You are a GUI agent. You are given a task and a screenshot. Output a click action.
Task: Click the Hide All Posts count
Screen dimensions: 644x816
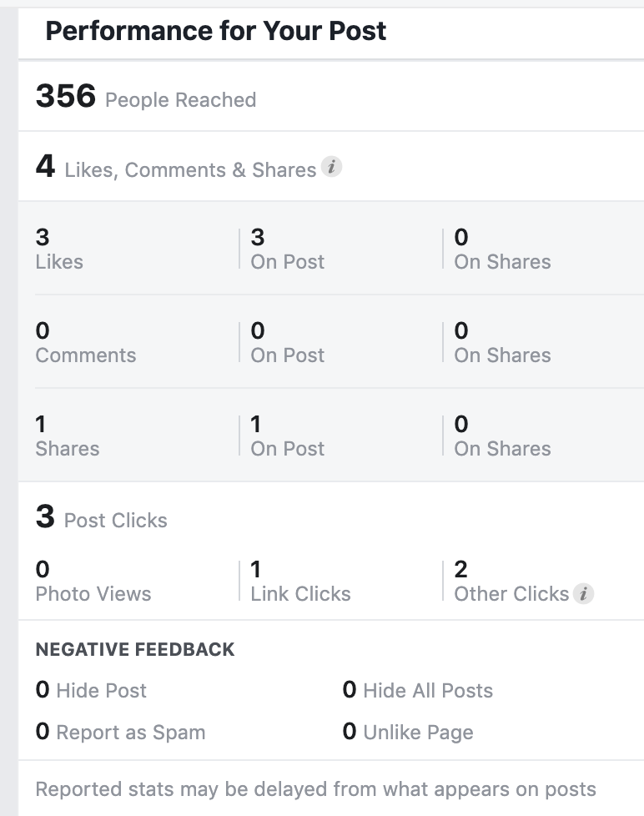click(350, 690)
